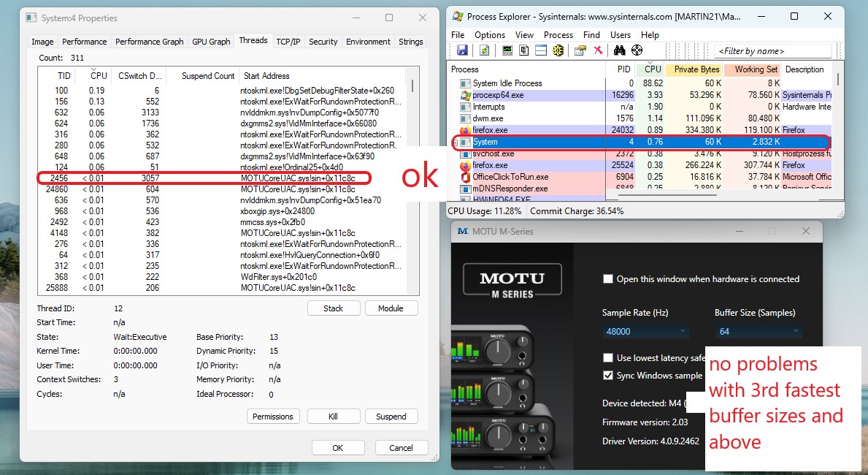Sort processes by the Private Bytes column
The width and height of the screenshot is (868, 475).
click(x=696, y=69)
